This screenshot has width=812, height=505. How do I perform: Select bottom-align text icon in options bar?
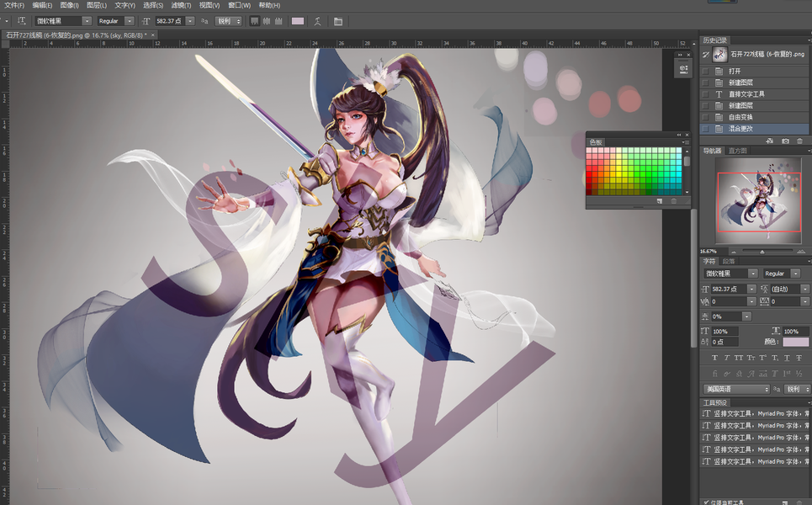pos(279,21)
